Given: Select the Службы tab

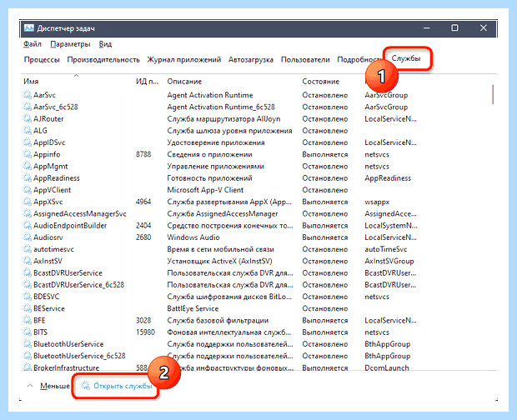Looking at the screenshot, I should click(x=406, y=58).
